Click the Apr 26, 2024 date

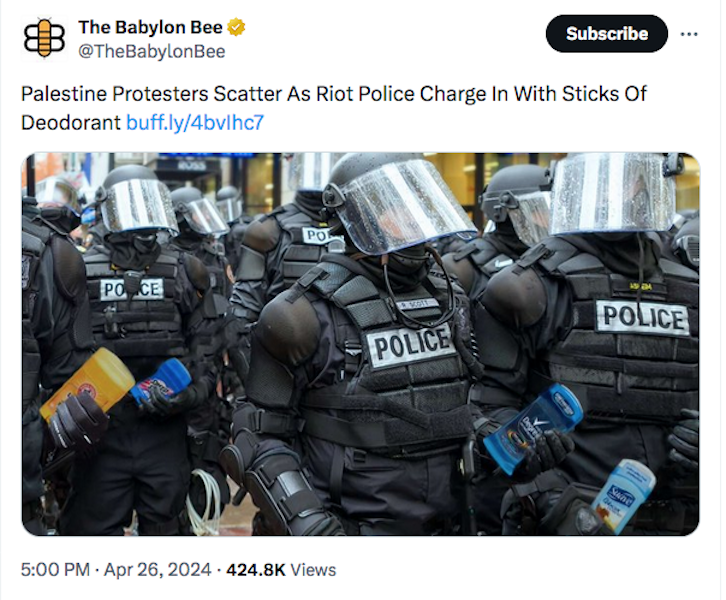pyautogui.click(x=157, y=569)
